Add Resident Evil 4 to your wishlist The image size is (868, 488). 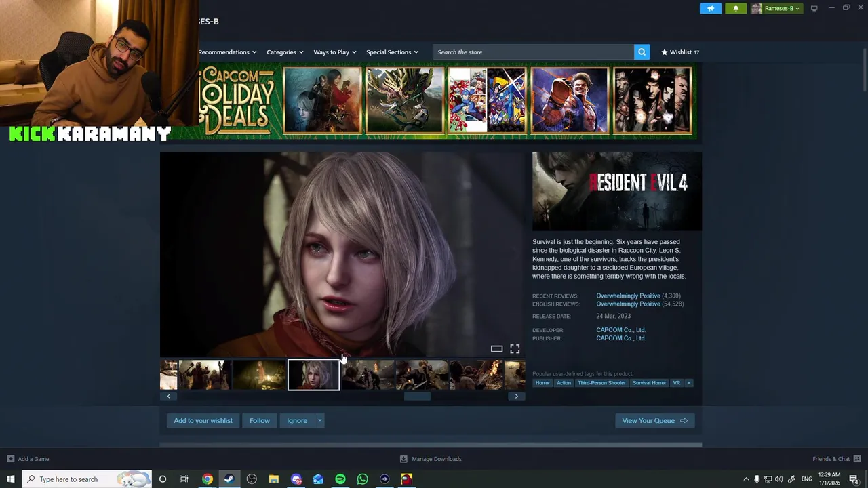(203, 421)
